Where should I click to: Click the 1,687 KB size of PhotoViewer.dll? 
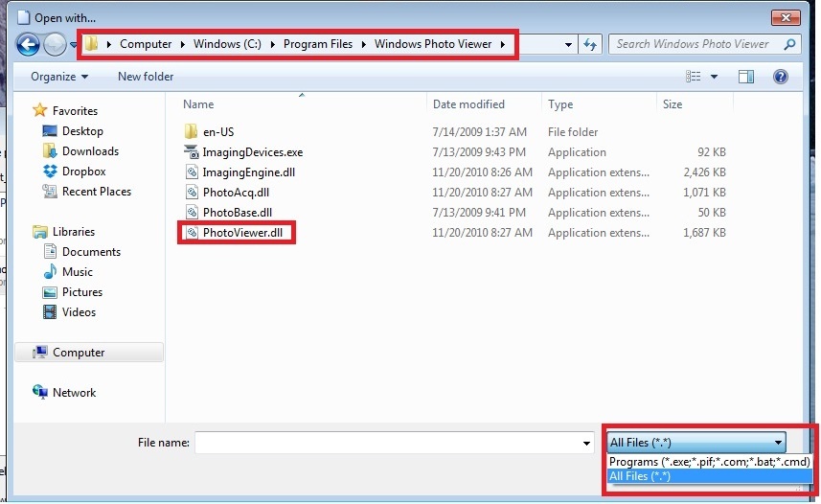click(704, 233)
